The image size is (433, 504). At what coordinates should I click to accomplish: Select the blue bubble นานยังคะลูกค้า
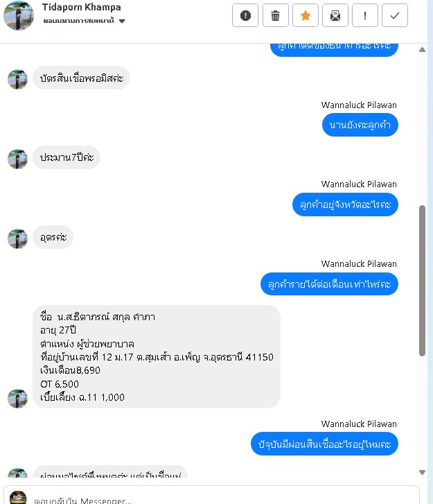click(x=360, y=125)
